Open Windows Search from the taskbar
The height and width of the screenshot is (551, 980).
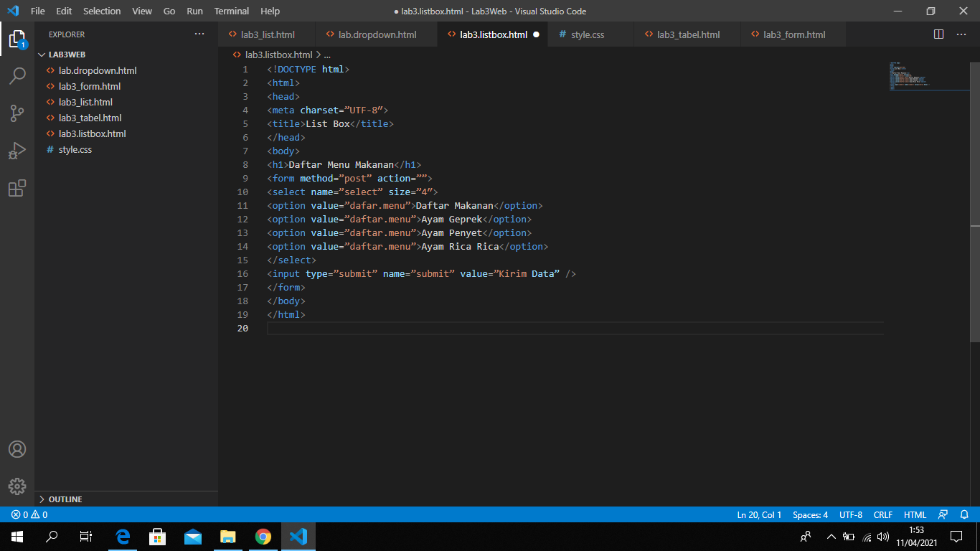(x=52, y=537)
